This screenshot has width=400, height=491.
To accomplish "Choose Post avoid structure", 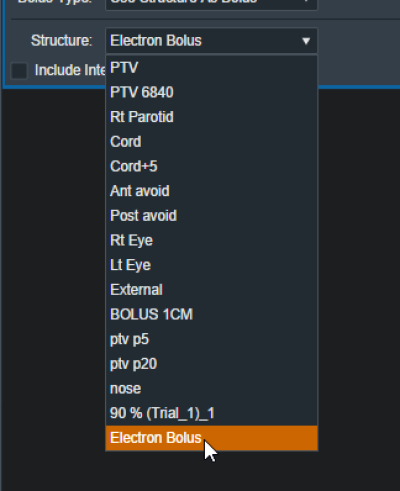I will (x=212, y=216).
